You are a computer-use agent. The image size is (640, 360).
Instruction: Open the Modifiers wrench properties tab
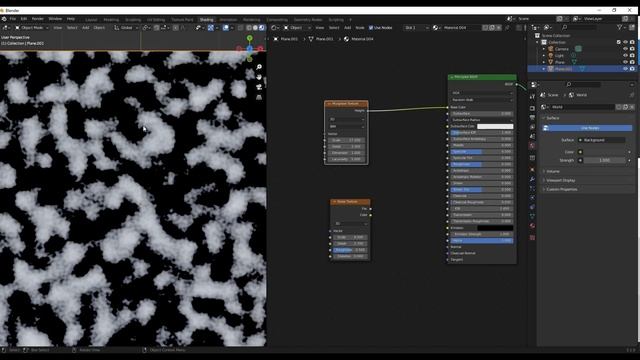[532, 179]
